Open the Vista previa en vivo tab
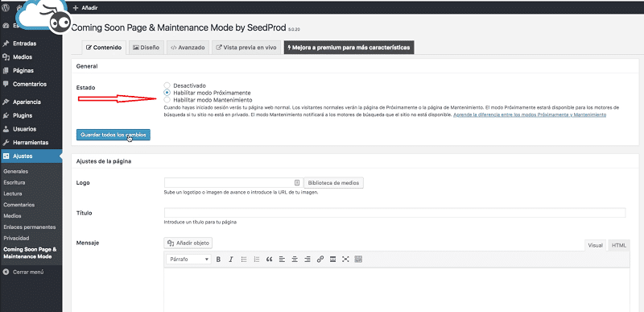 (247, 48)
